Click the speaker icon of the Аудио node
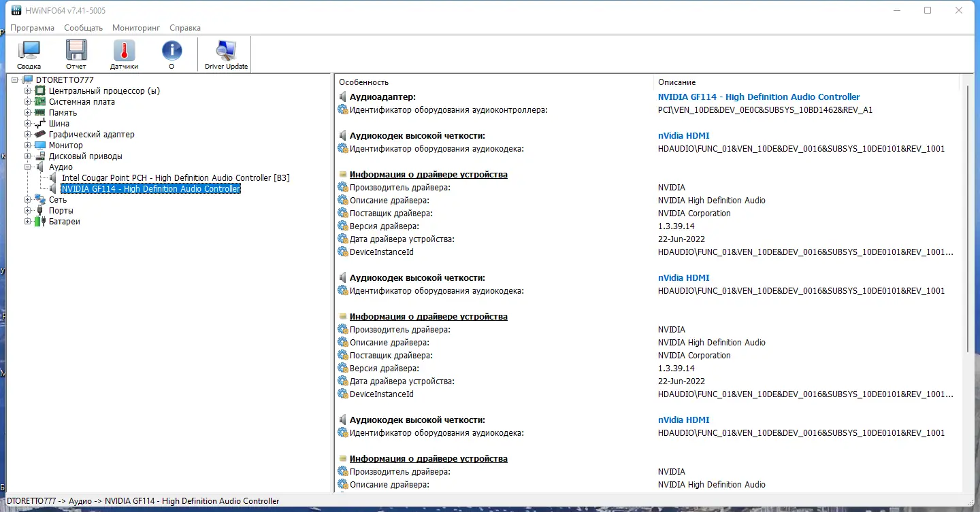980x512 pixels. pyautogui.click(x=40, y=167)
